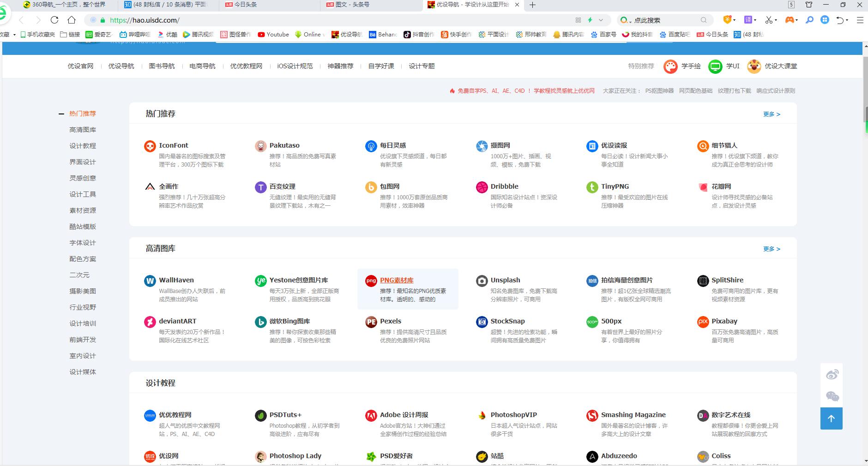Select 图书导航 in the navigation bar
Viewport: 868px width, 466px height.
coord(162,66)
